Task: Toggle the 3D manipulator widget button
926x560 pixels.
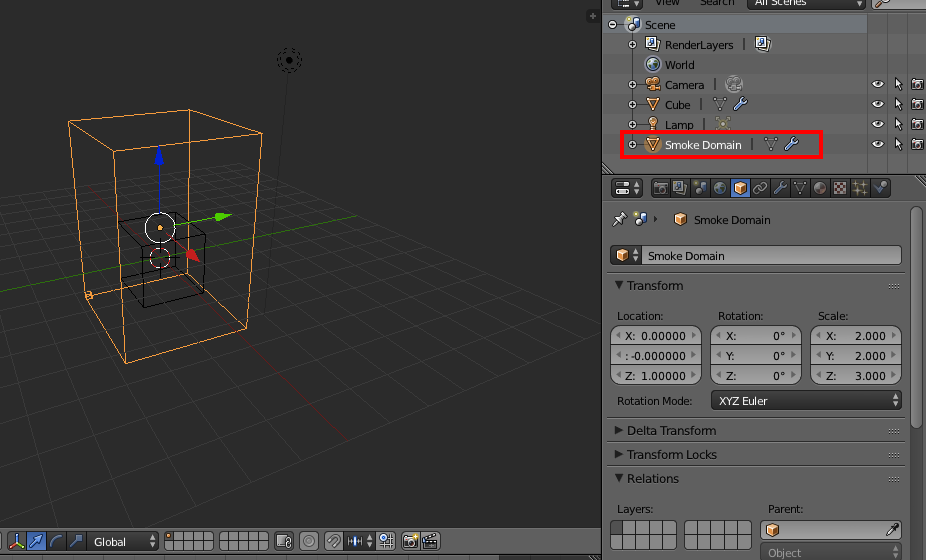Action: pos(17,541)
